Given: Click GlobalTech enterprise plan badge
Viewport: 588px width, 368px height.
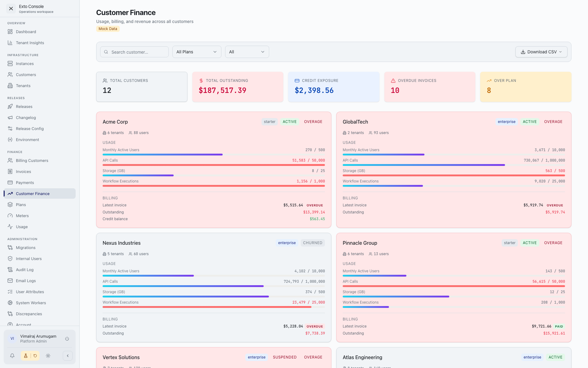Looking at the screenshot, I should tap(507, 122).
